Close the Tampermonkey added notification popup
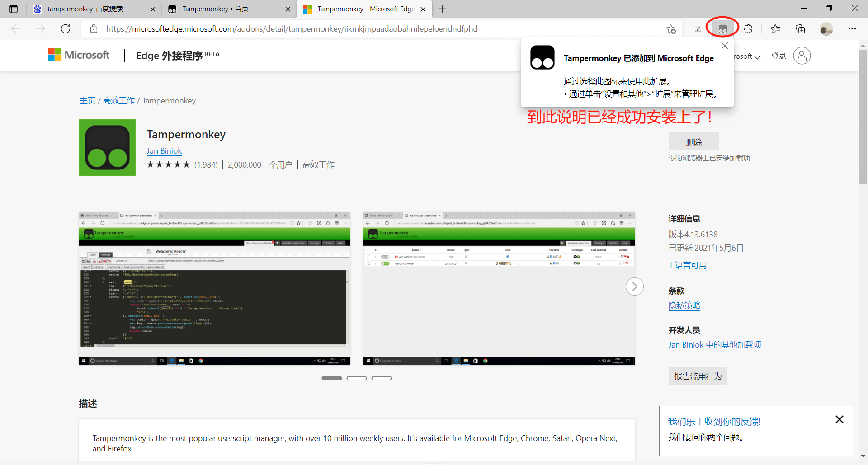Viewport: 868px width, 465px height. (x=725, y=46)
